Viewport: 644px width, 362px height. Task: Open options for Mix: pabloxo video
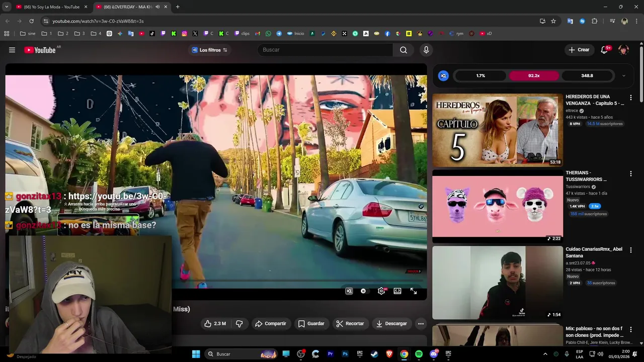click(630, 329)
